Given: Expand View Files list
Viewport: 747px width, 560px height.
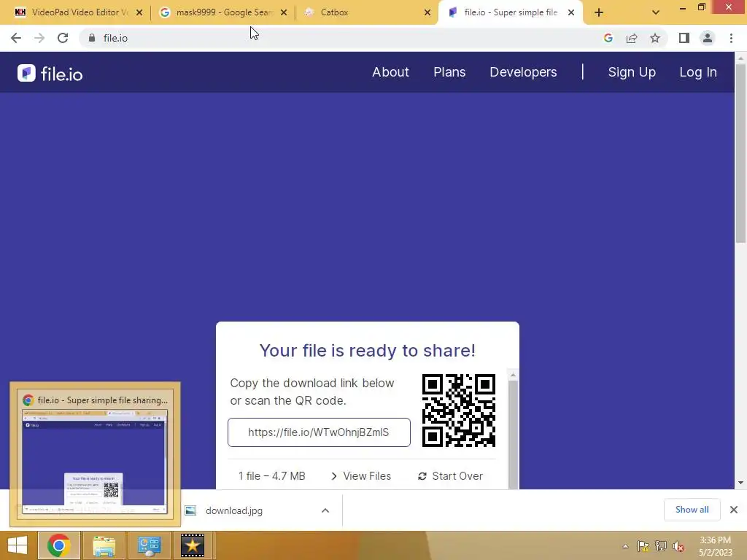Looking at the screenshot, I should [x=361, y=476].
